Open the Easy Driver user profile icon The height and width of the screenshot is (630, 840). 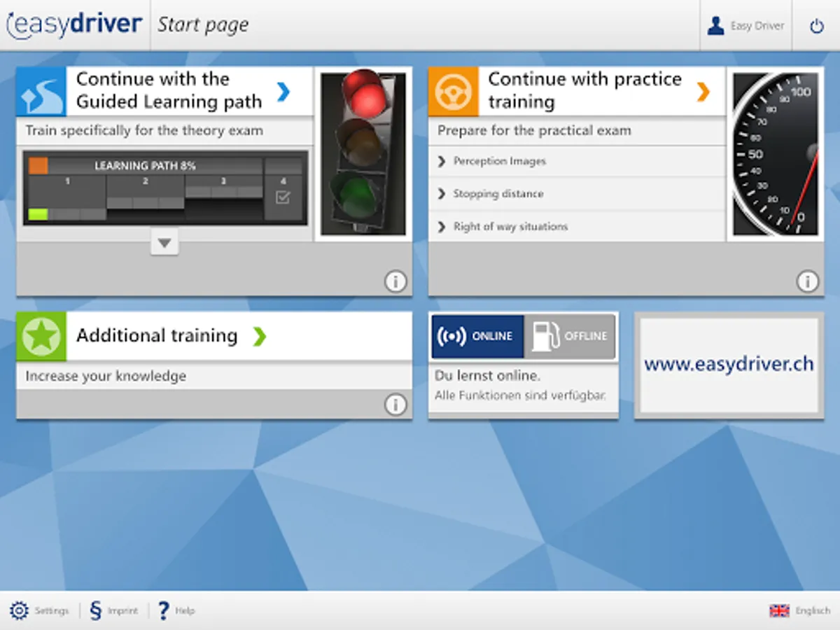715,26
